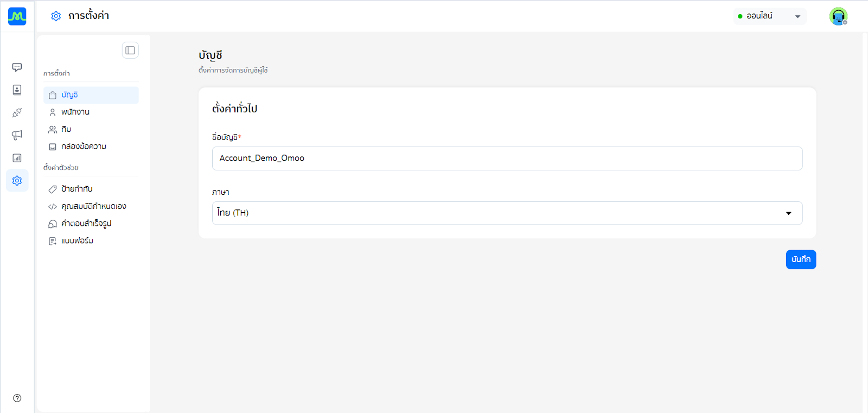Click the user avatar profile picture
Viewport: 868px width, 413px height.
click(x=838, y=16)
